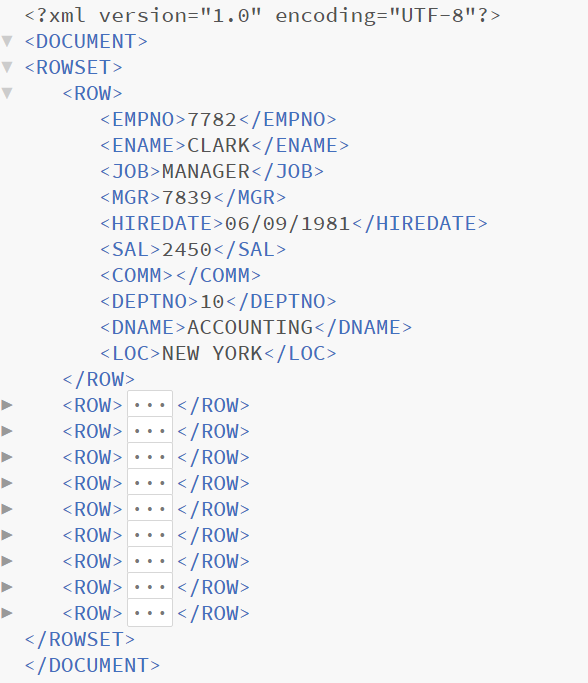
Task: Click the LOC value NEW YORK
Action: pos(212,353)
